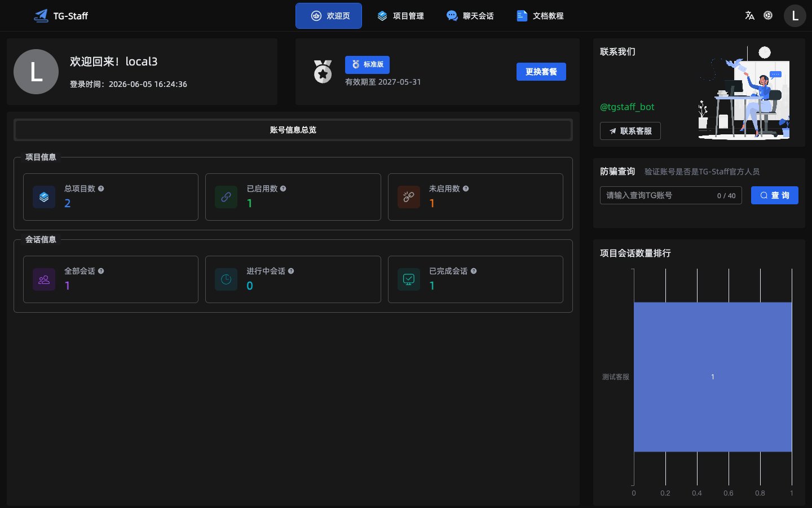Image resolution: width=812 pixels, height=508 pixels.
Task: Show help tooltip for 已完成会话
Action: pos(474,271)
